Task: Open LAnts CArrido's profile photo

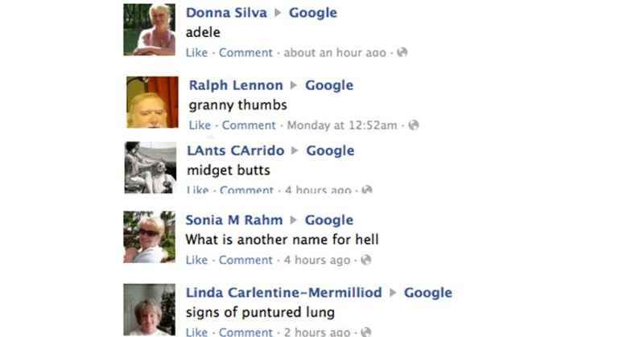Action: tap(150, 167)
